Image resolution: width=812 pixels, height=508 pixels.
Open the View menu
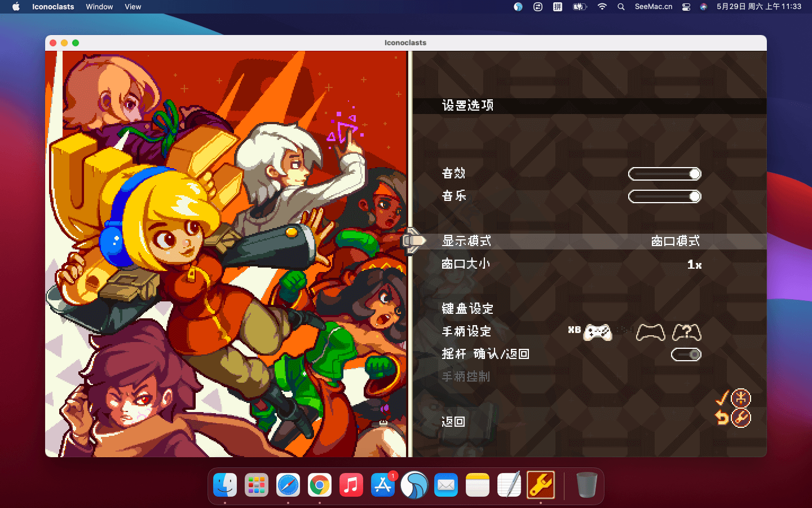point(133,7)
